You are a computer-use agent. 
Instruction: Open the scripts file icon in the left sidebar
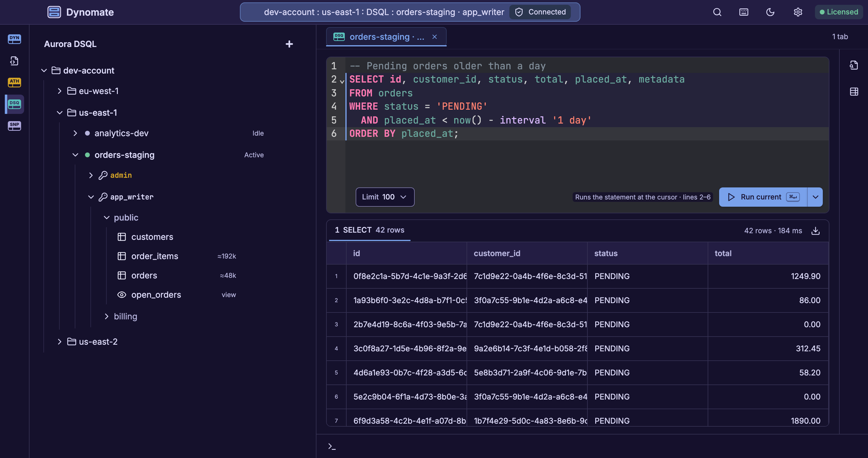click(14, 61)
